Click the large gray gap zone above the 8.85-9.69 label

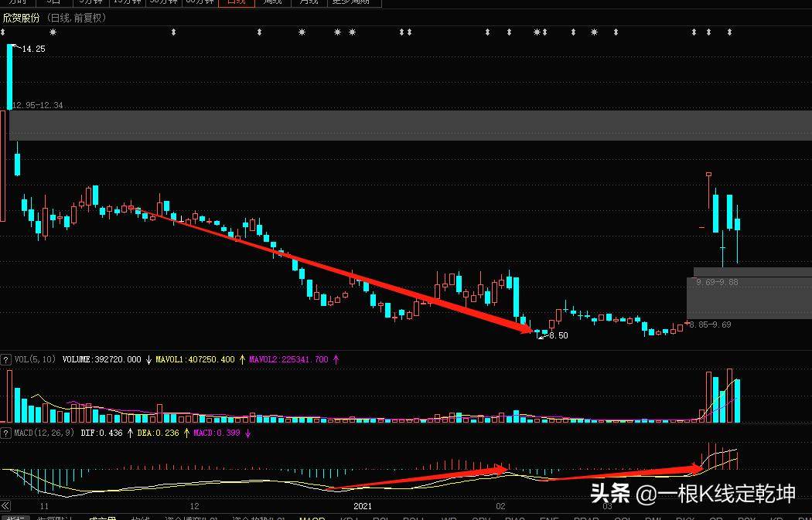tap(749, 298)
